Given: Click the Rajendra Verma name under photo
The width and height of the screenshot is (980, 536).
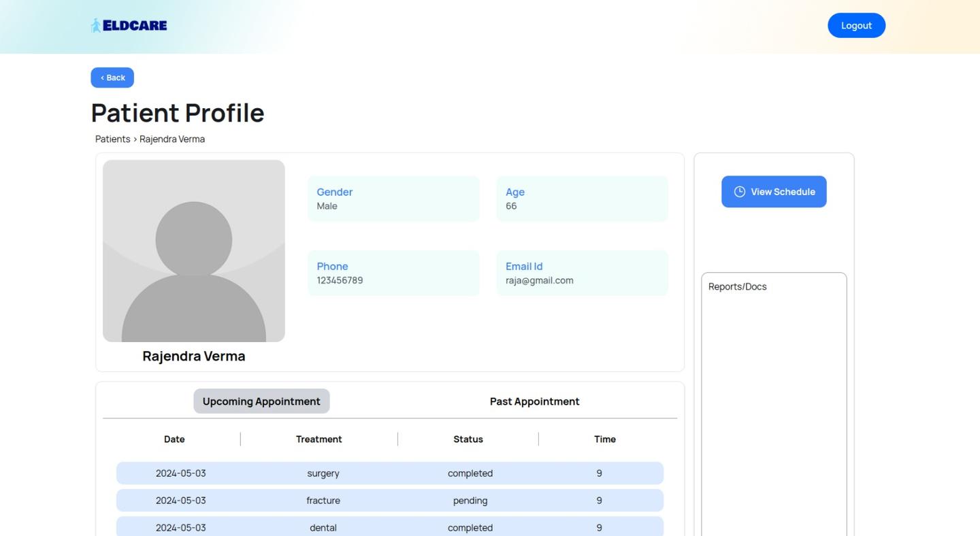Looking at the screenshot, I should tap(194, 356).
